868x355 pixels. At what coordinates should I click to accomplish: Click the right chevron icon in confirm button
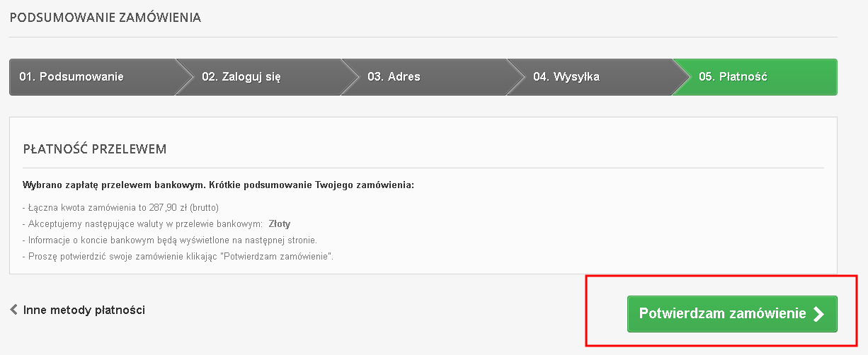tap(818, 314)
